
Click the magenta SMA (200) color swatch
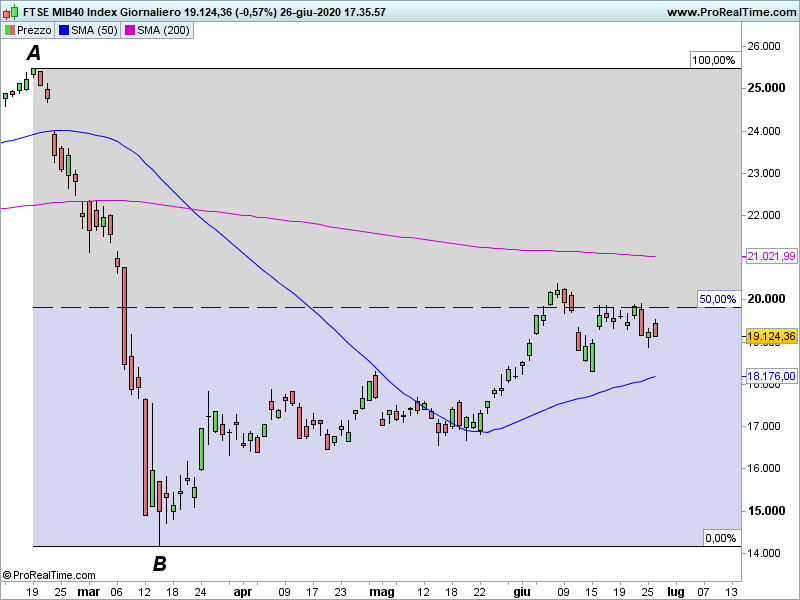pos(130,31)
